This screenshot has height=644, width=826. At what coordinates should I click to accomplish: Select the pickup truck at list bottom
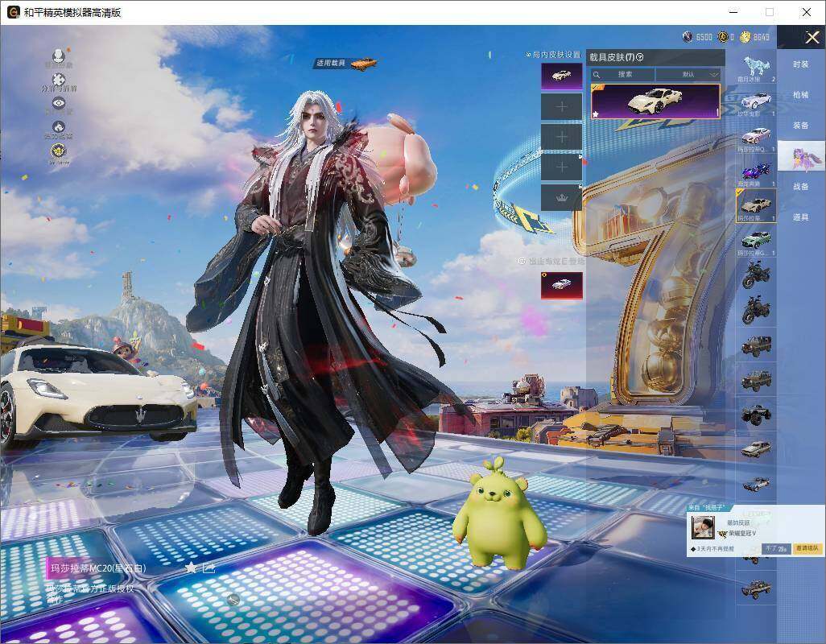[x=756, y=588]
